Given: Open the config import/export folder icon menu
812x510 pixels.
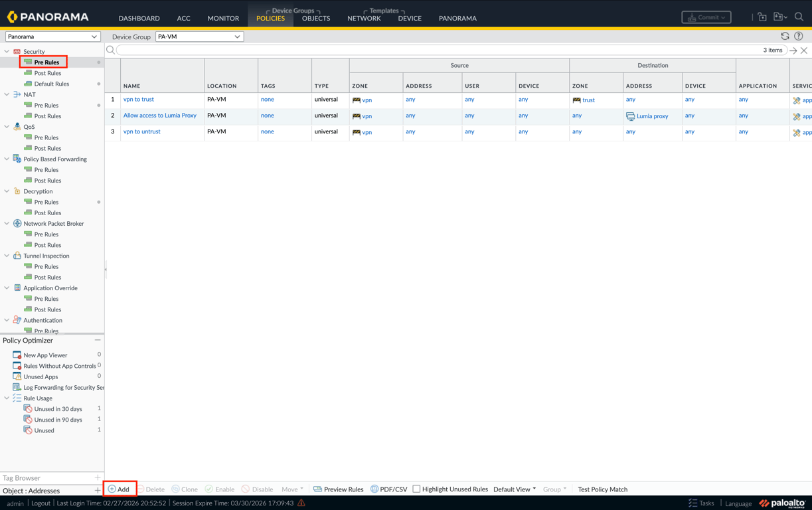Looking at the screenshot, I should [780, 17].
